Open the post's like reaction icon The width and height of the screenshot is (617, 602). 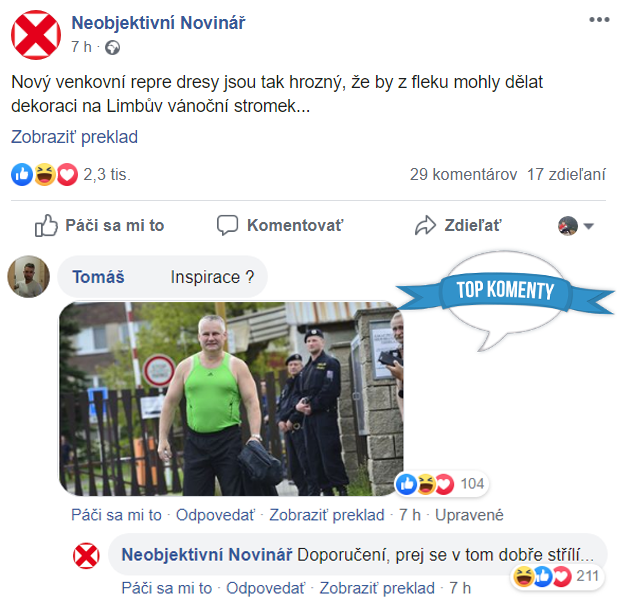pyautogui.click(x=22, y=174)
